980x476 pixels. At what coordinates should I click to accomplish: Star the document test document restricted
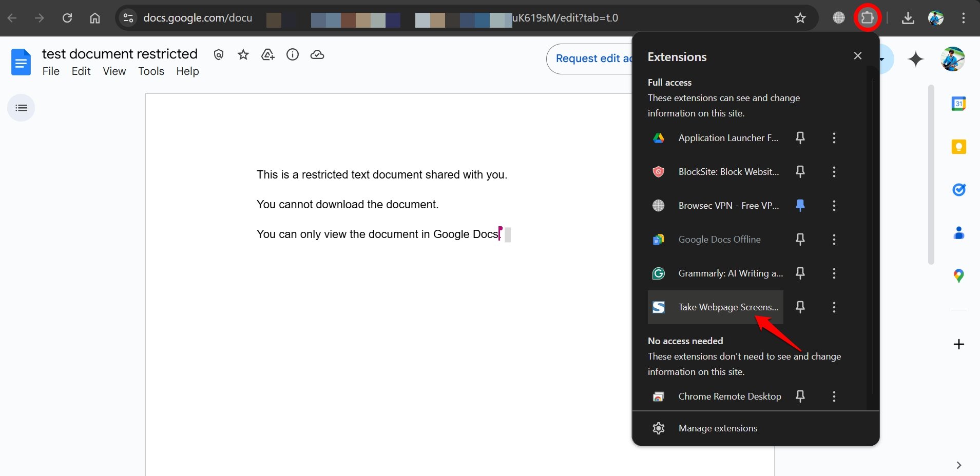[243, 54]
